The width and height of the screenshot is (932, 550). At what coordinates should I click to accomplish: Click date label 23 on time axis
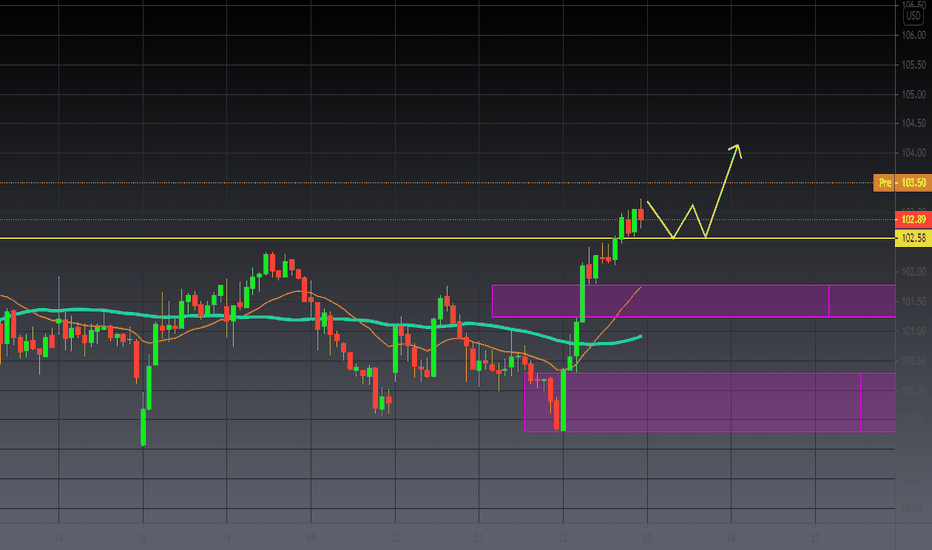(647, 538)
